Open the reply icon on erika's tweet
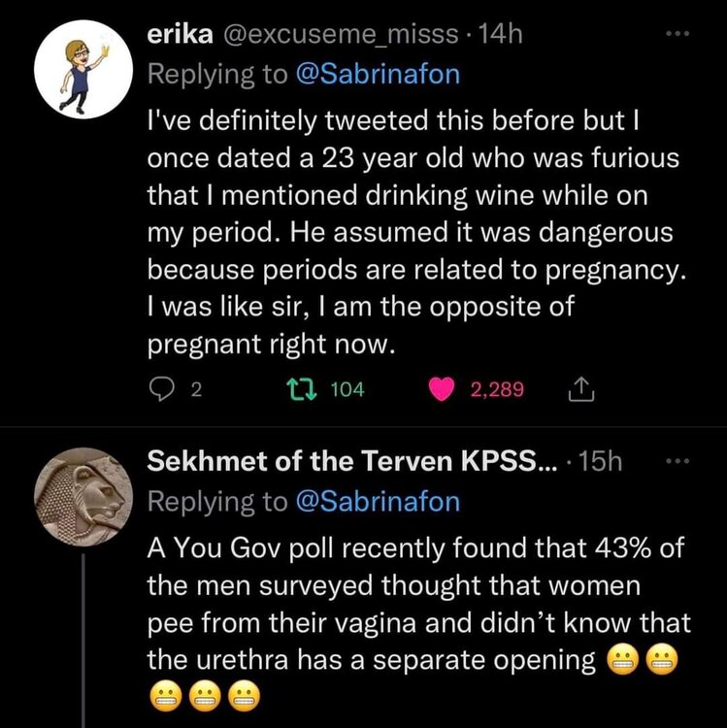This screenshot has height=728, width=727. coord(160,389)
